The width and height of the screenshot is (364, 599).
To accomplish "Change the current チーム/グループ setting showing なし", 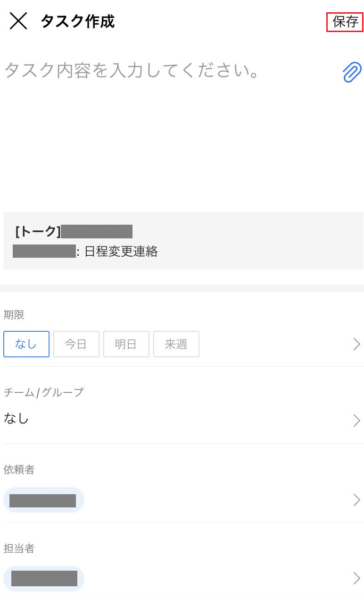I will 16,419.
